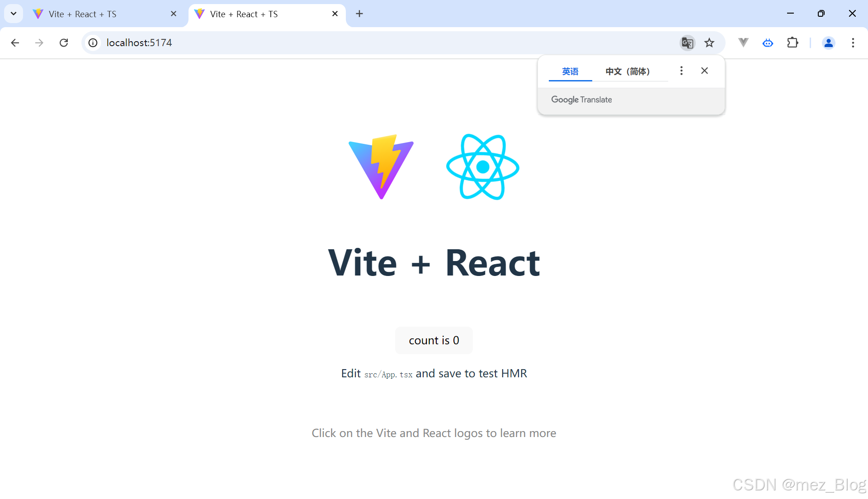Click the Vite logo on the page
The image size is (868, 499).
(x=381, y=167)
